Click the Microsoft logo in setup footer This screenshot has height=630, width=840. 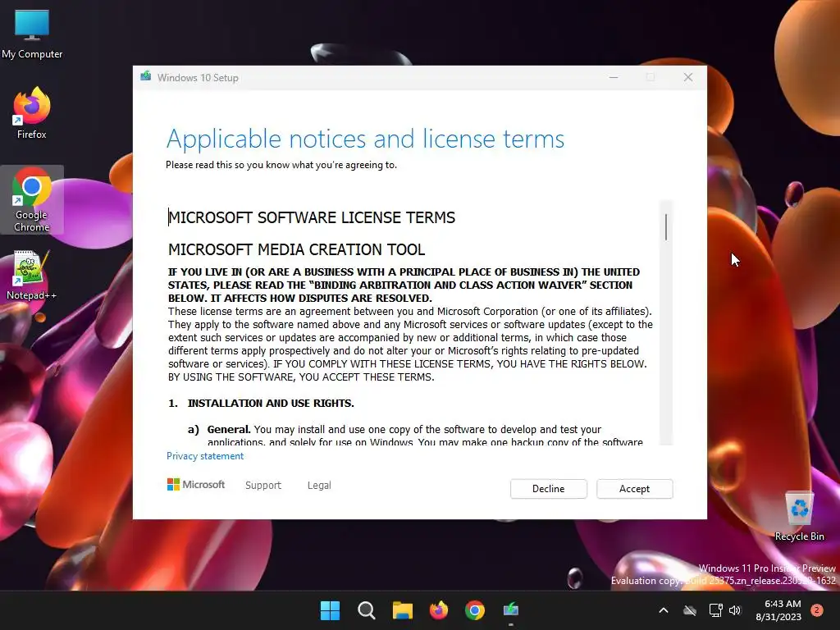coord(196,484)
